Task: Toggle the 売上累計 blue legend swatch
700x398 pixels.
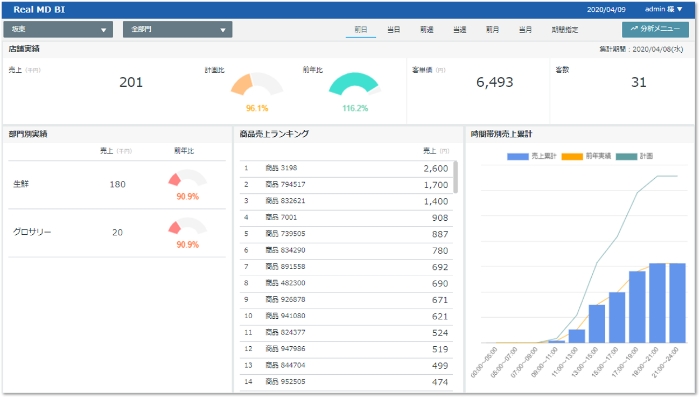Action: [x=517, y=156]
